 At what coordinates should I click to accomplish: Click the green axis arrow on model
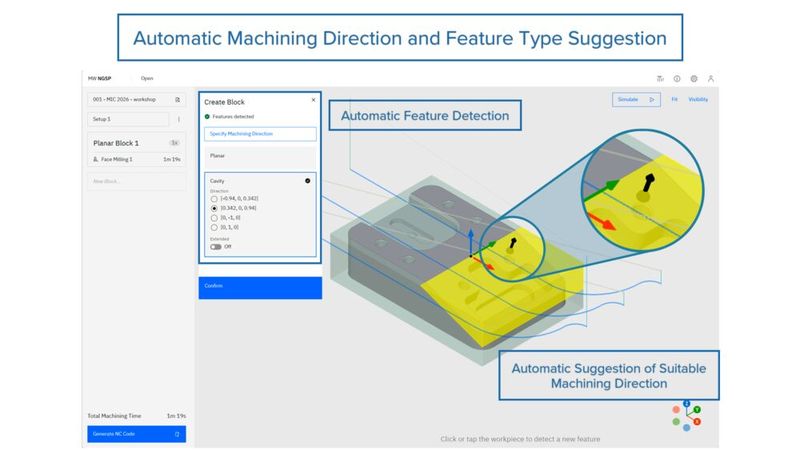tap(484, 249)
